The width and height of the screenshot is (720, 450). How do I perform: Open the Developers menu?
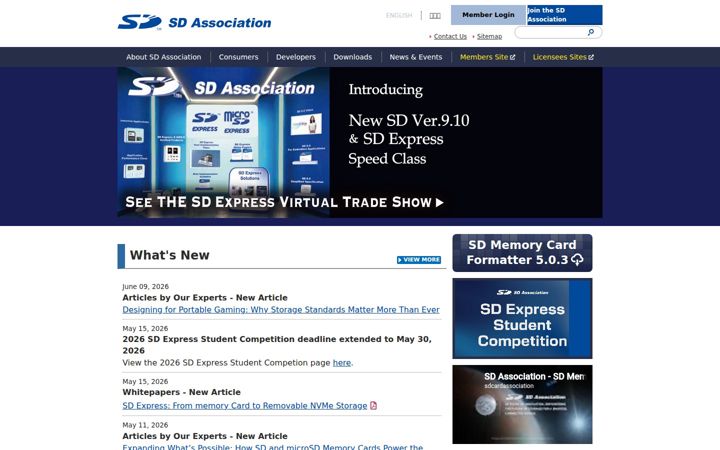pos(296,57)
